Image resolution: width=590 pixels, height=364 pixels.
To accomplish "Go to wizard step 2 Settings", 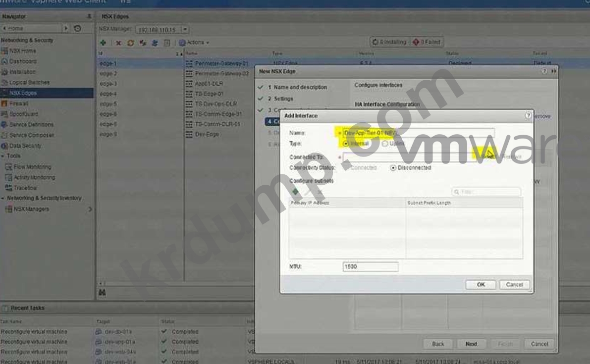I will (x=280, y=99).
